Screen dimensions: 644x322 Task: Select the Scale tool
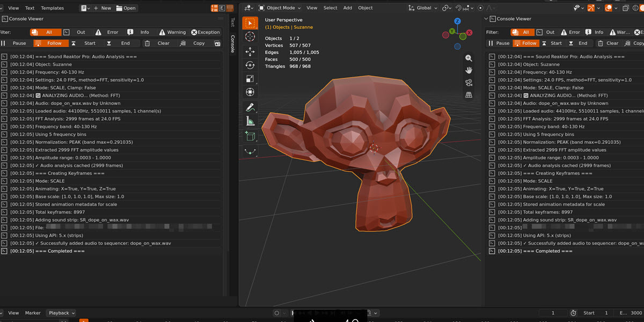[x=250, y=78]
